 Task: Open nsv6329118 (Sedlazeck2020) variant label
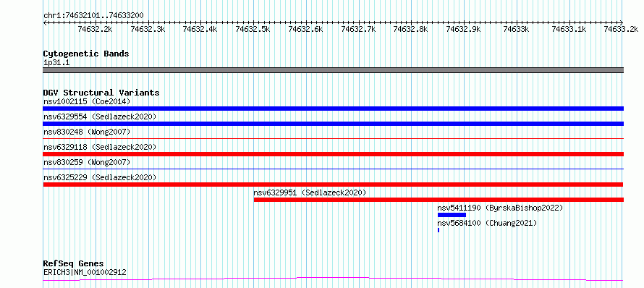(100, 147)
